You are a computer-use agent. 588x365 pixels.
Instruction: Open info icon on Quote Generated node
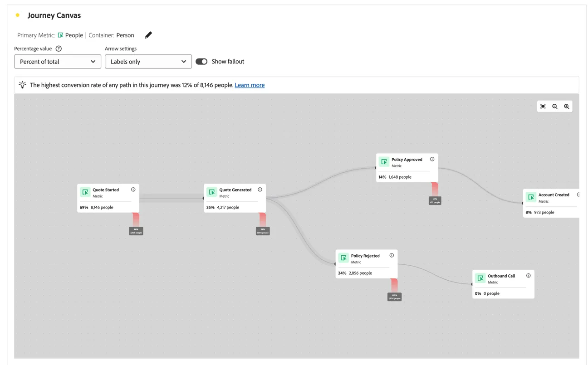[260, 190]
